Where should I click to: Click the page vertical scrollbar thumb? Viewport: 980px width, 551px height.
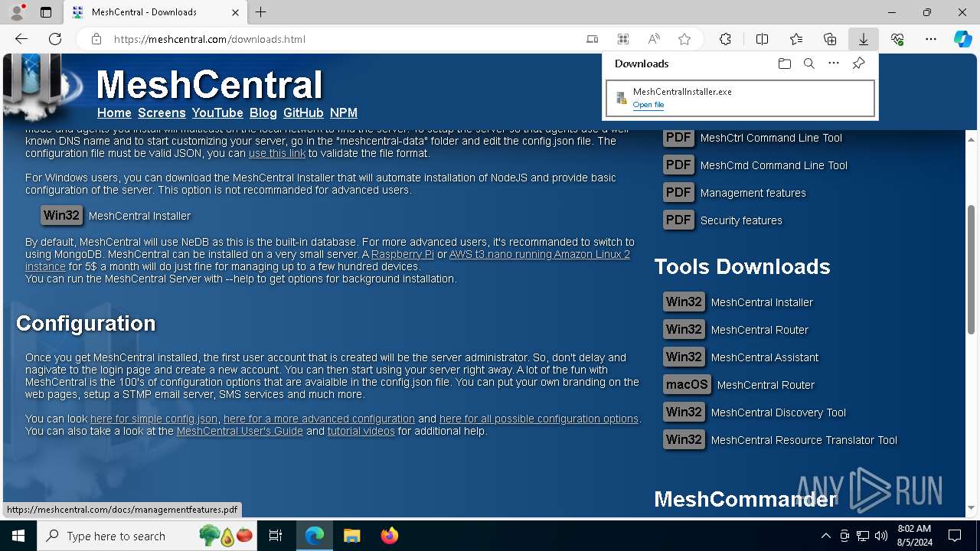tap(972, 269)
